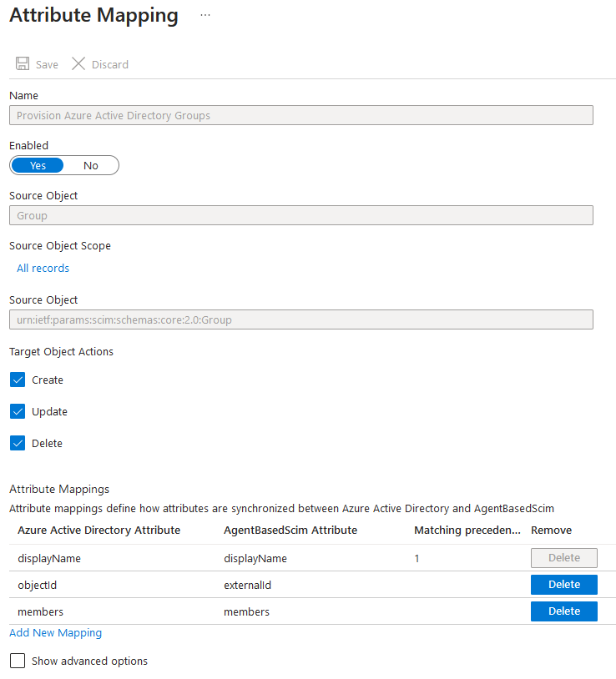
Task: Click the members AgentBasedScim attribute cell
Action: [x=246, y=612]
